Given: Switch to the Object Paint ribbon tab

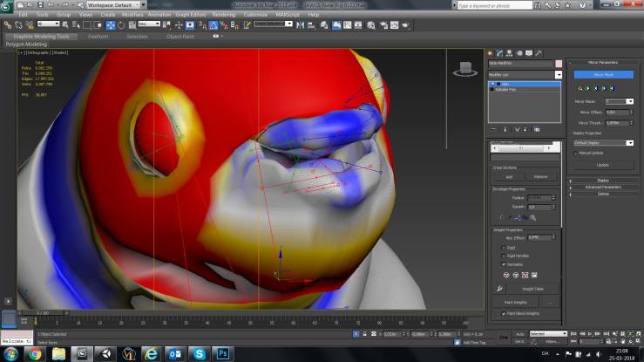Looking at the screenshot, I should (180, 37).
